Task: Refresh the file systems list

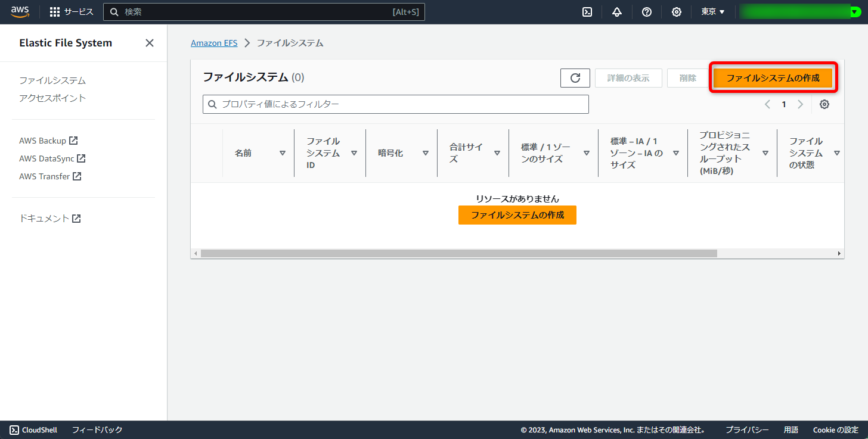Action: click(575, 77)
